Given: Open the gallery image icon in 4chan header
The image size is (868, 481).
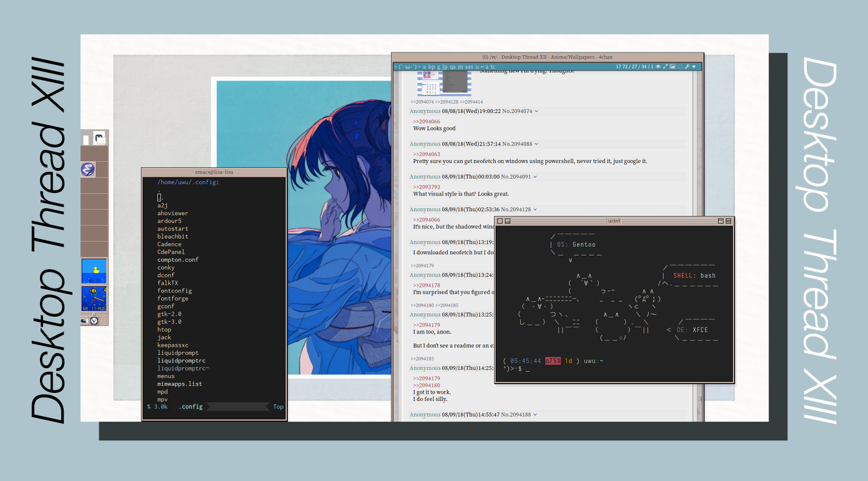Looking at the screenshot, I should (x=673, y=66).
